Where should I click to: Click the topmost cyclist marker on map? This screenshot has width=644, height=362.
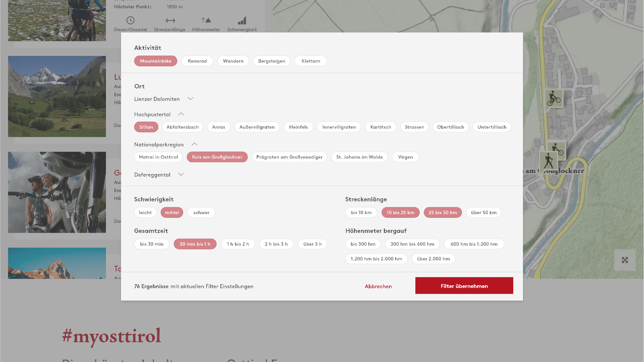[x=554, y=99]
